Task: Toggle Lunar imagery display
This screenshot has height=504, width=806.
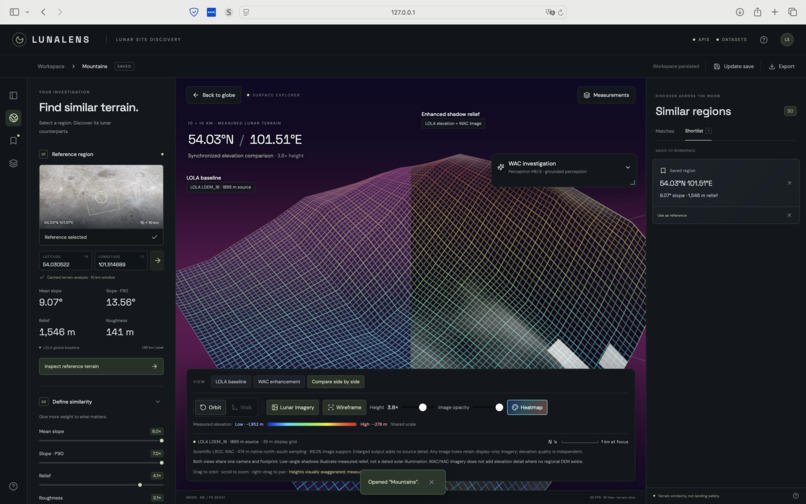Action: (292, 407)
